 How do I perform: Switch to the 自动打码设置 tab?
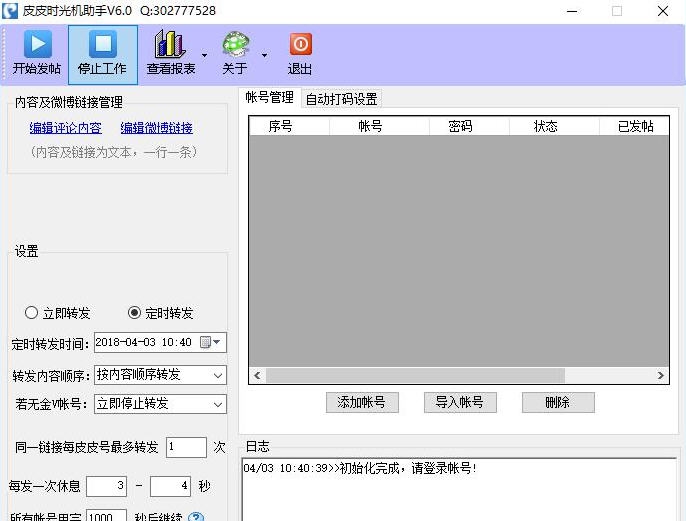341,99
